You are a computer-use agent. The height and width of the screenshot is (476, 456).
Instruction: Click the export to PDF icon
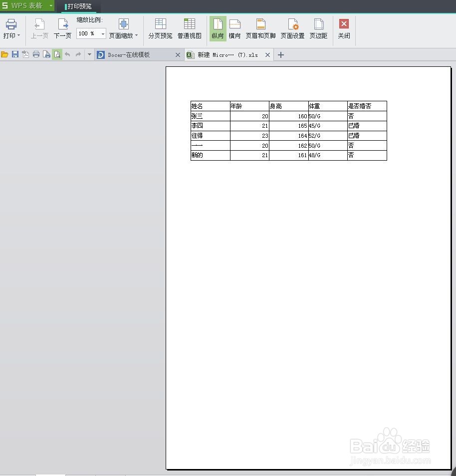25,55
